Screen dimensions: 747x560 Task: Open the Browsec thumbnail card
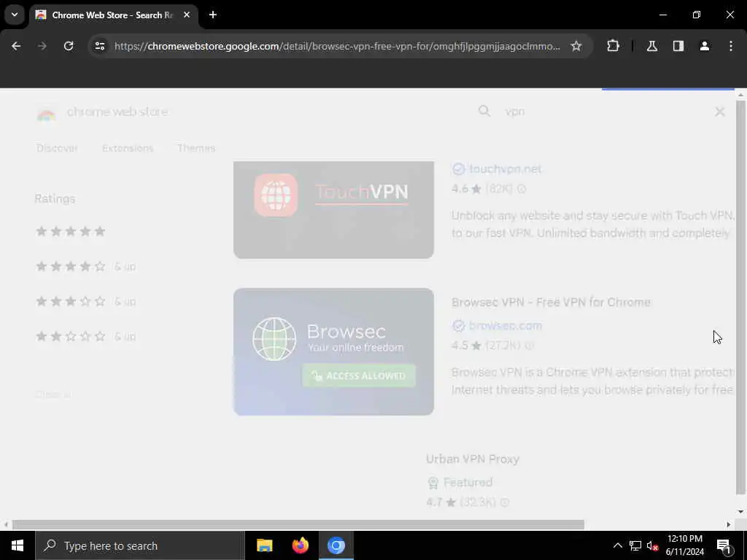(333, 351)
